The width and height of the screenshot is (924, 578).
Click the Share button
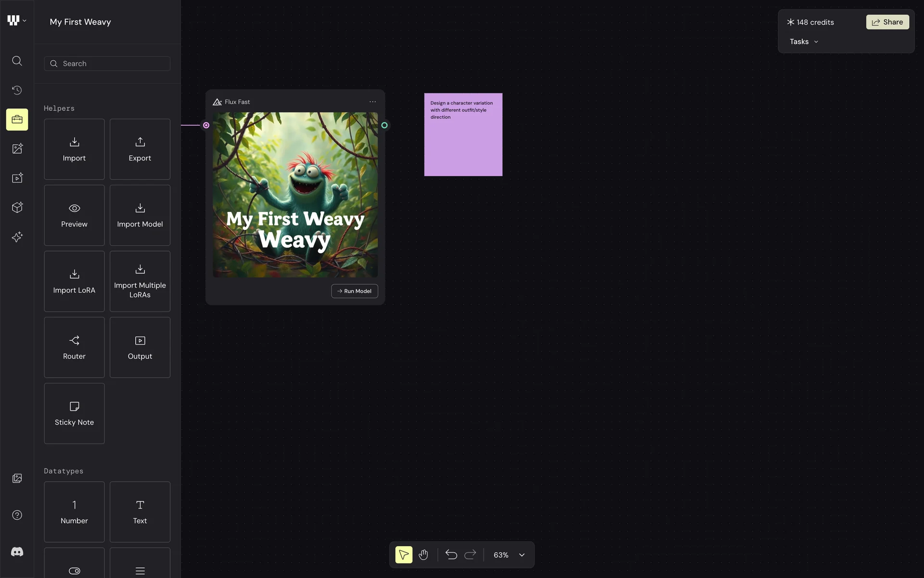pos(887,22)
